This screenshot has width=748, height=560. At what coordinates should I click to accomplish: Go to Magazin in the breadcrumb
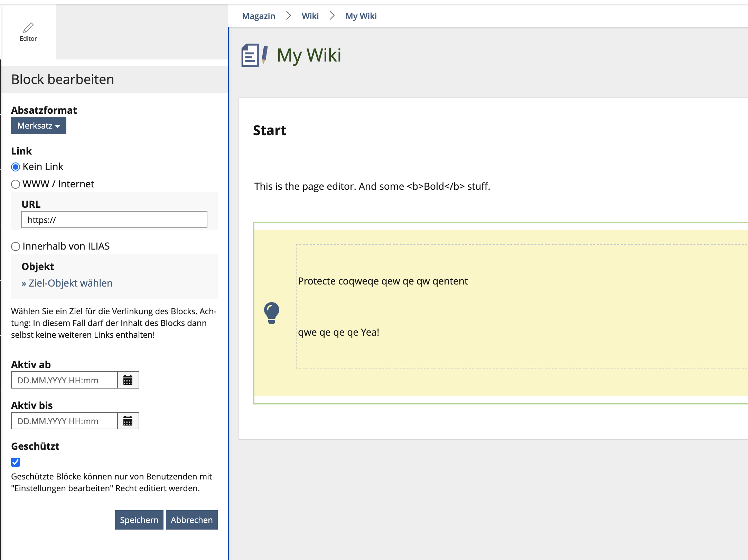pyautogui.click(x=259, y=16)
